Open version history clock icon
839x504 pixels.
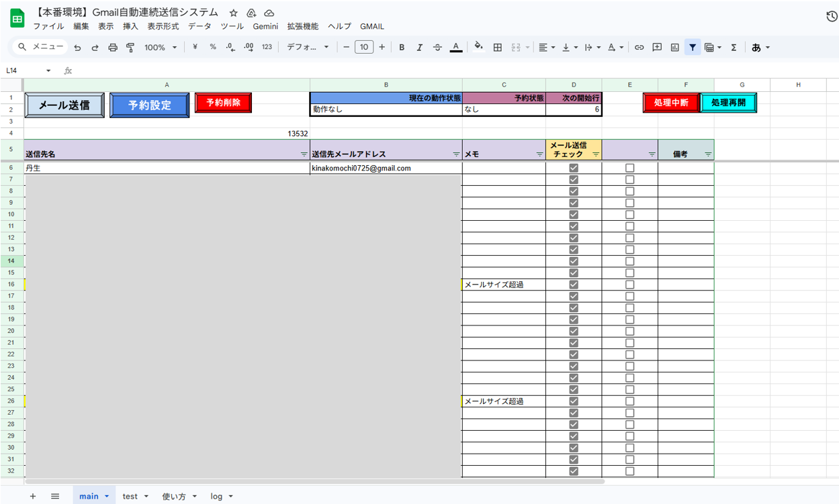831,17
